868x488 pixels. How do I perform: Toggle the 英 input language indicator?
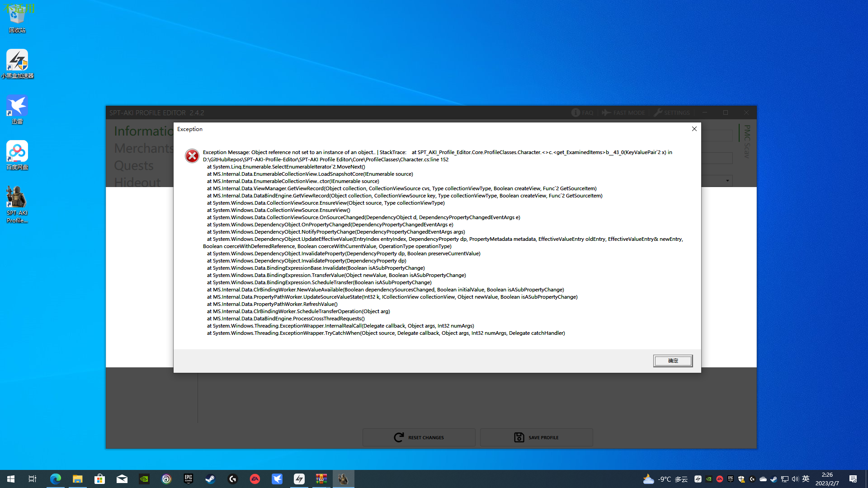click(x=806, y=479)
